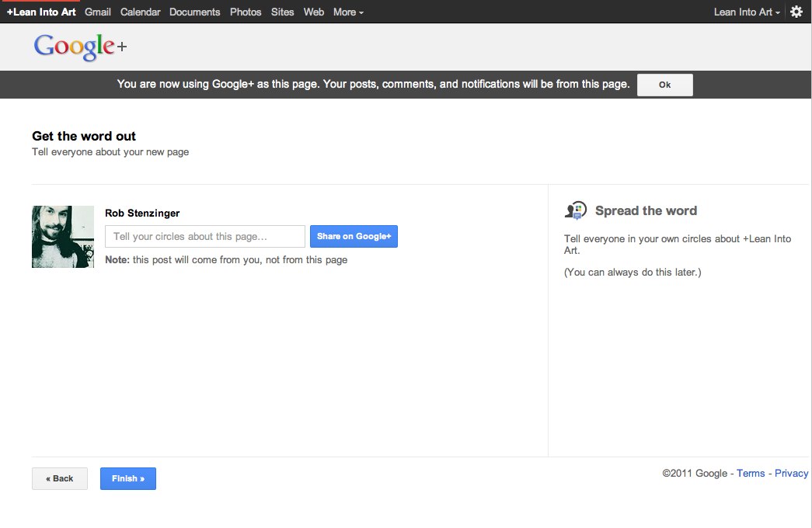Screen dimensions: 812x528
Task: Click Rob Stenzinger's profile photo
Action: click(63, 237)
